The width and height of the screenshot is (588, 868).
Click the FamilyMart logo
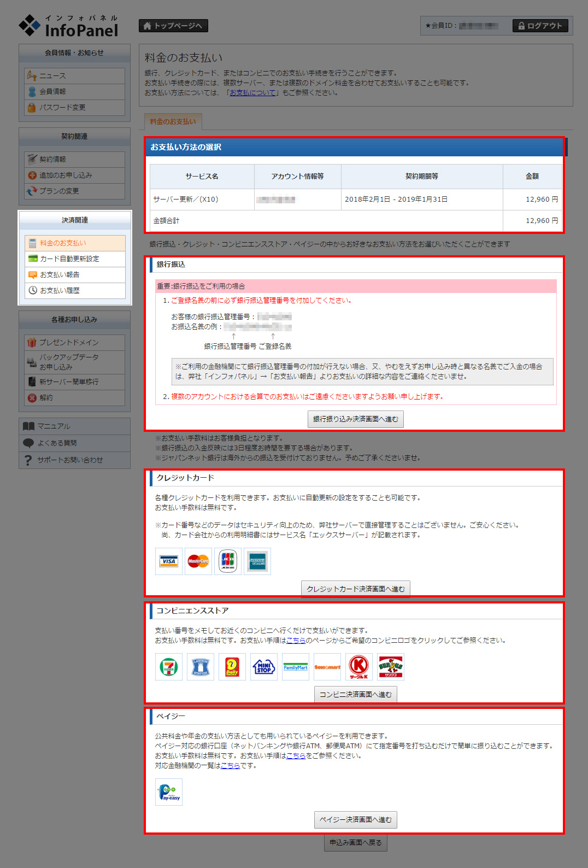(x=296, y=667)
